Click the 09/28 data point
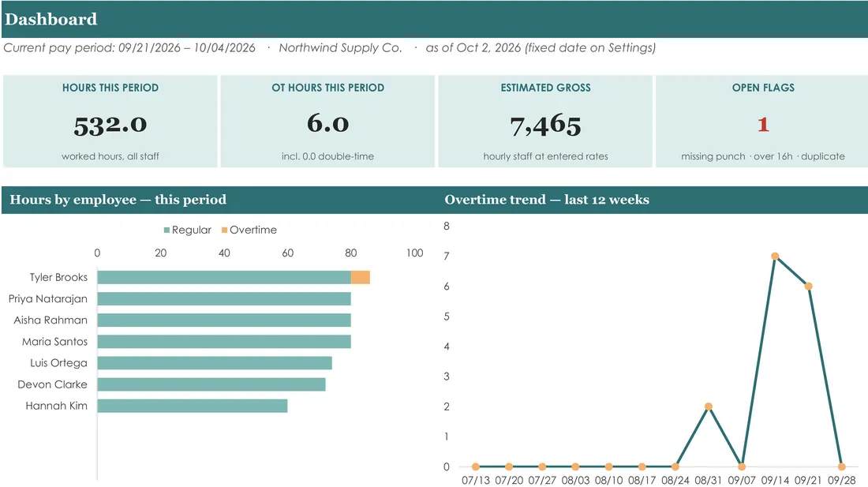This screenshot has width=868, height=487. (841, 466)
